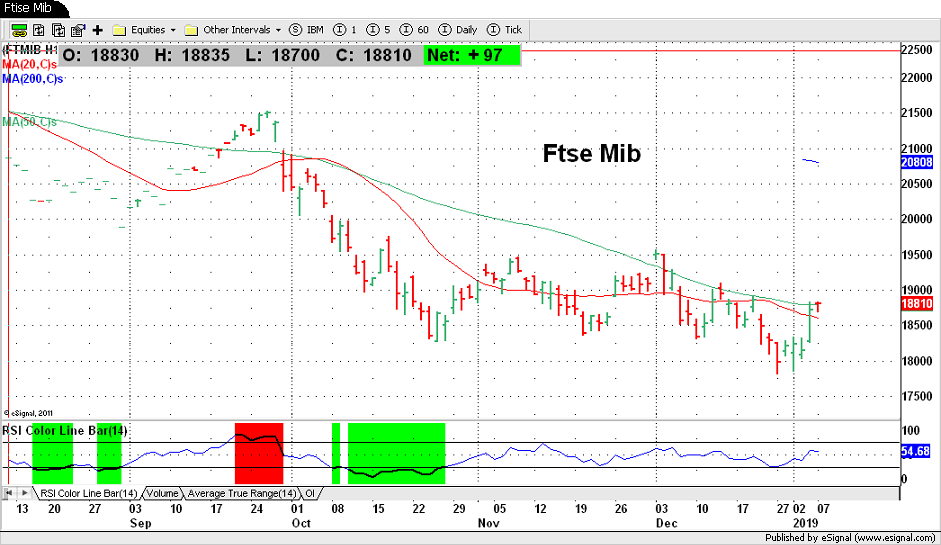
Task: Click the blue 20808 price marker
Action: (x=916, y=162)
